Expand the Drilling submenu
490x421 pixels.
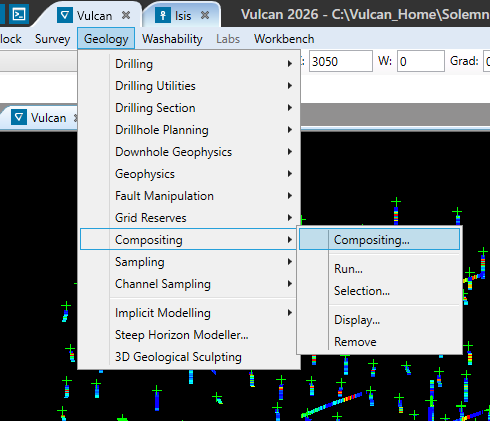tap(189, 64)
